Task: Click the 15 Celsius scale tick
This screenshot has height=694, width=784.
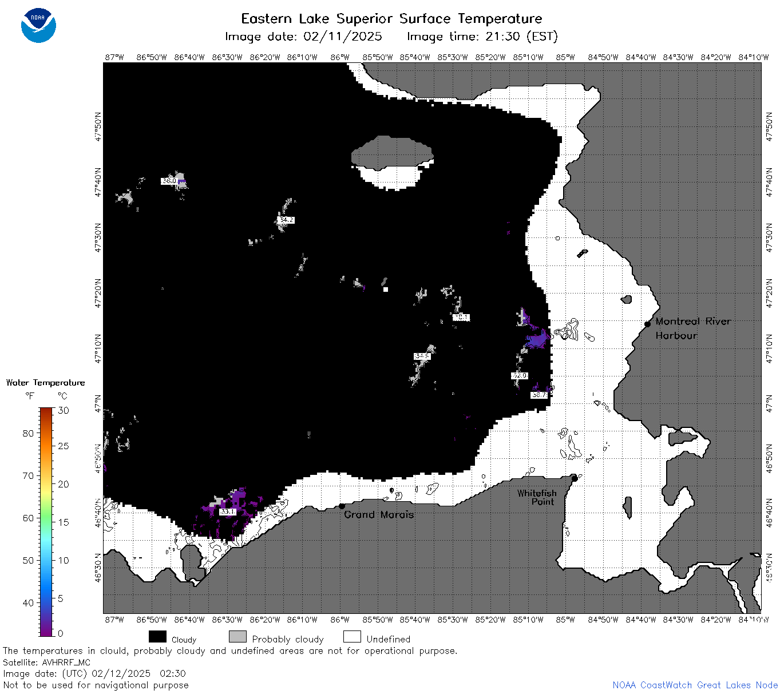Action: [64, 522]
